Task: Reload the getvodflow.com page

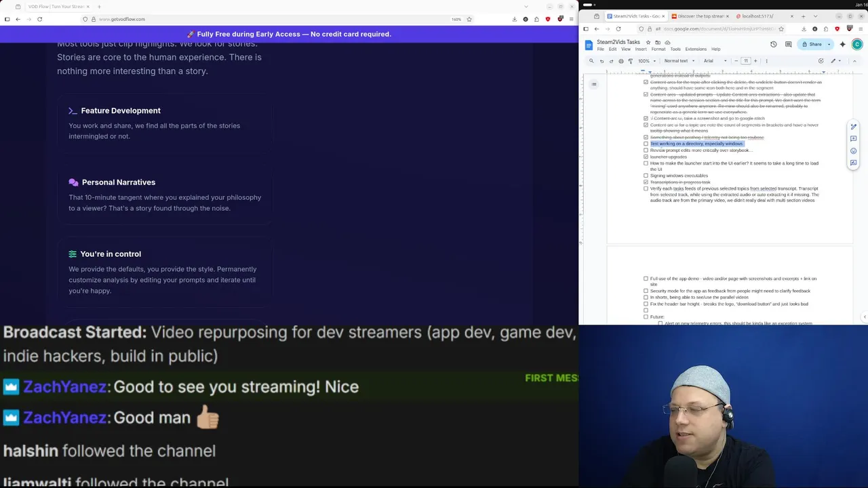Action: (40, 19)
